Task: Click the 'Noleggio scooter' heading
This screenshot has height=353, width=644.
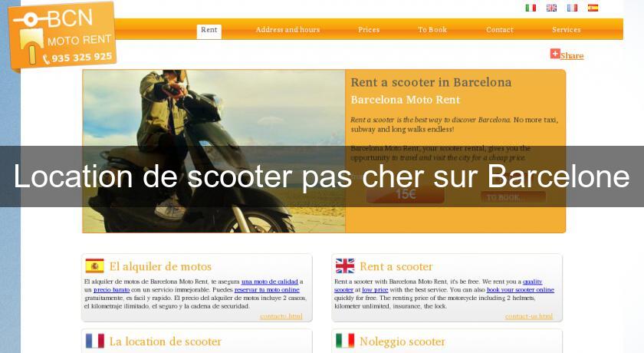Action: [x=402, y=341]
